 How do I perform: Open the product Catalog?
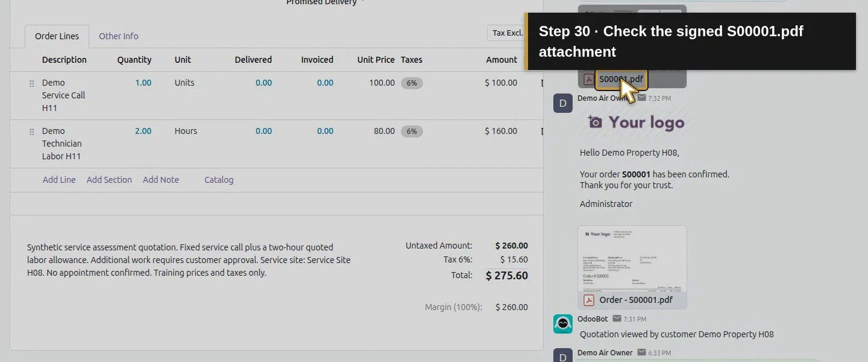tap(219, 180)
